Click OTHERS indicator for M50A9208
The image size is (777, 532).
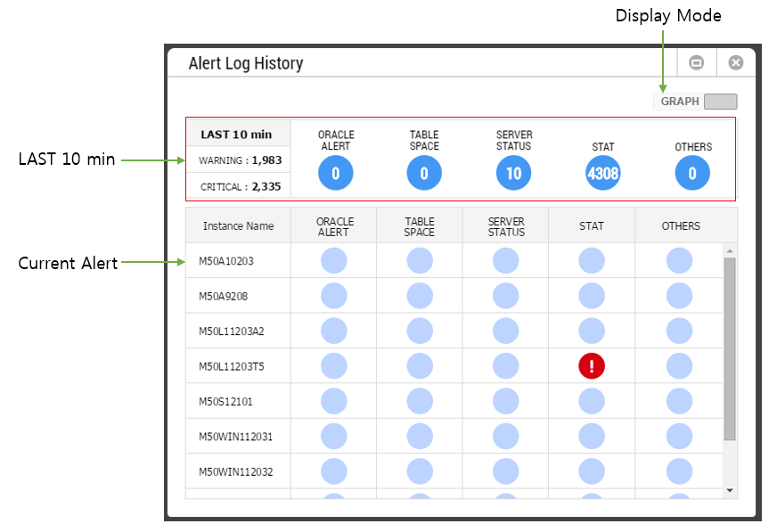pyautogui.click(x=679, y=296)
